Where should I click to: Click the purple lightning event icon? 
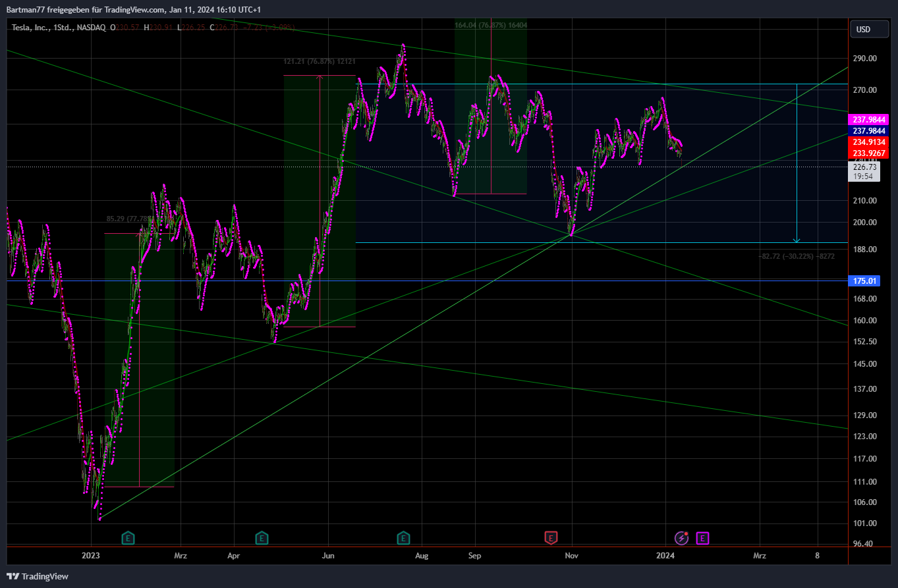click(x=681, y=538)
